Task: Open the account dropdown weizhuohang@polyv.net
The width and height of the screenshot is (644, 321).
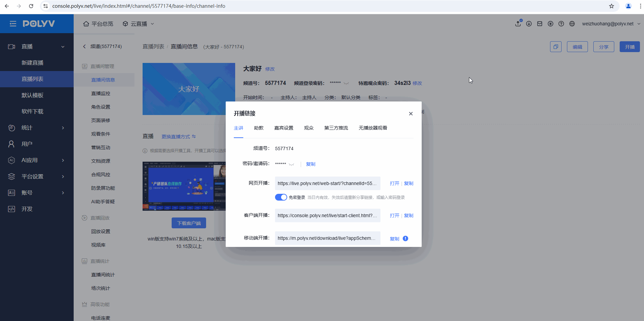Action: click(x=611, y=24)
